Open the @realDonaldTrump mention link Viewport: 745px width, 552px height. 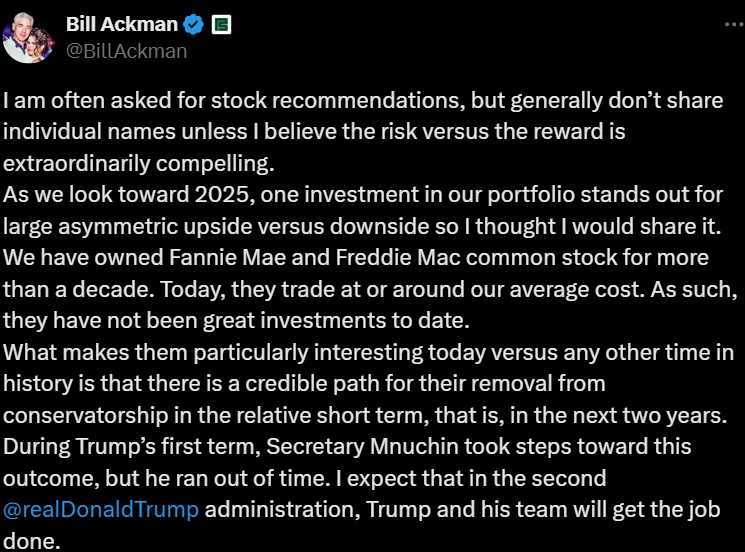101,510
